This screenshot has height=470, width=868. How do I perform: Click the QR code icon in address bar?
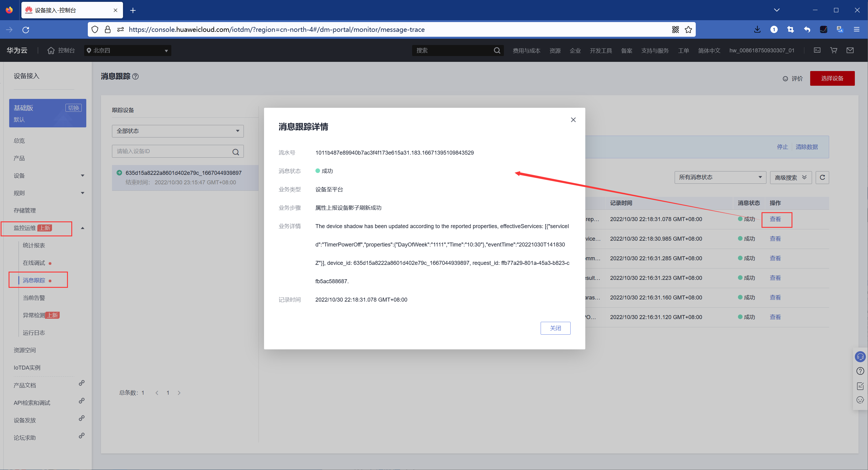tap(675, 30)
